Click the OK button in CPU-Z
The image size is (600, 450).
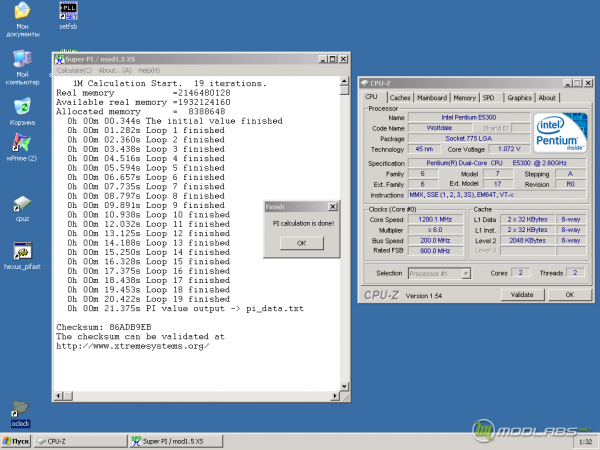click(x=569, y=295)
